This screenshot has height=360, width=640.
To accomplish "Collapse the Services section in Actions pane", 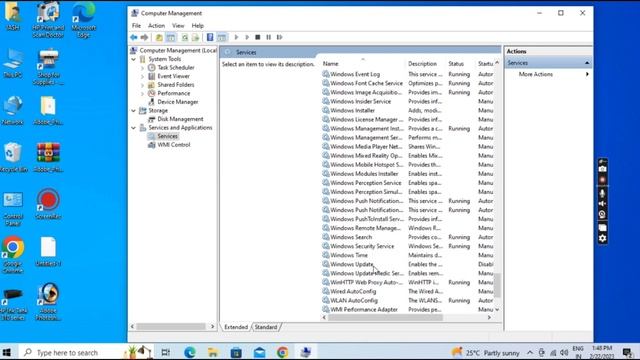I will [x=587, y=63].
